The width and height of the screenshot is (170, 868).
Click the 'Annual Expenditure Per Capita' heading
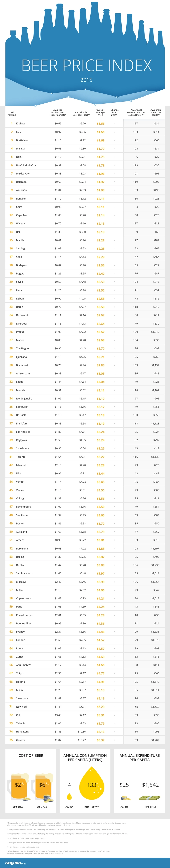tap(139, 757)
